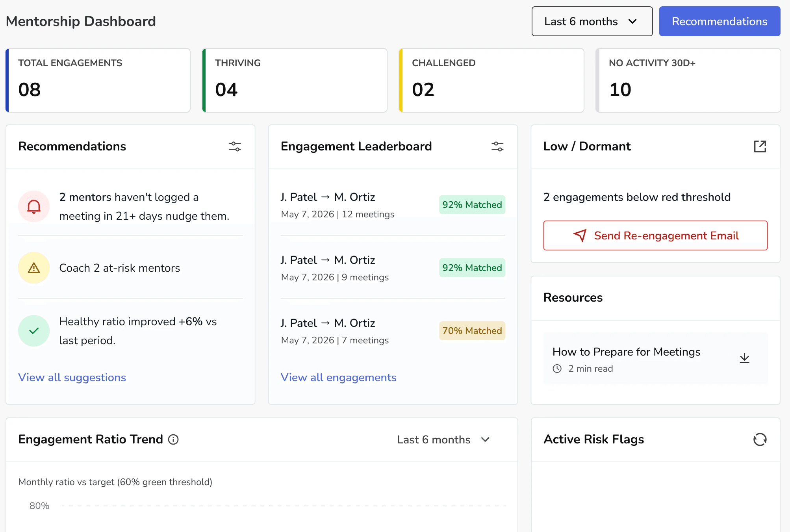The width and height of the screenshot is (790, 532).
Task: Click the Active Risk Flags heading
Action: coord(593,439)
